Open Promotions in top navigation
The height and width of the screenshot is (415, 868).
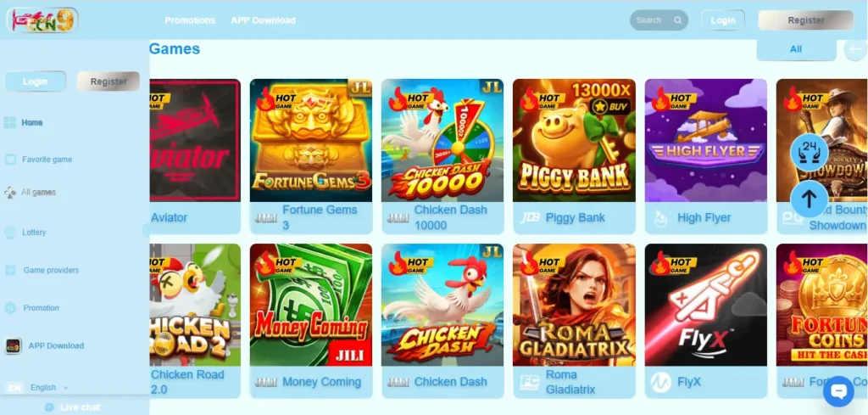[x=190, y=20]
